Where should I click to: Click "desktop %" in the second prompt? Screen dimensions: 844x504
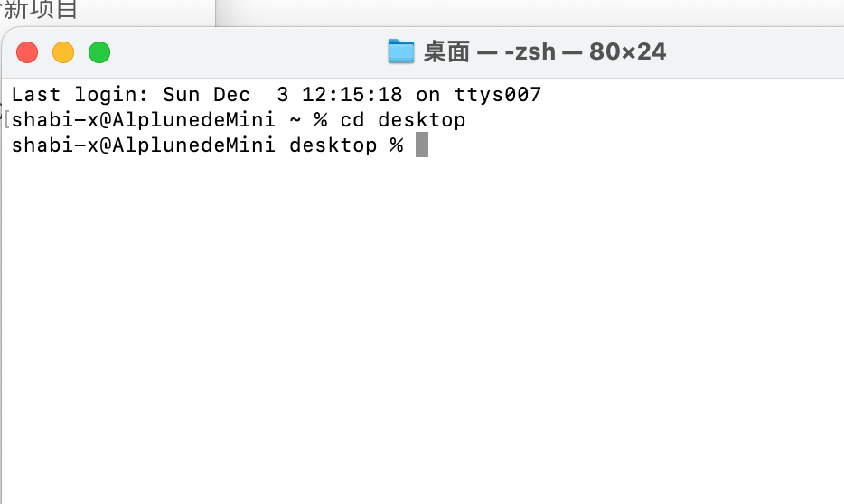click(346, 145)
